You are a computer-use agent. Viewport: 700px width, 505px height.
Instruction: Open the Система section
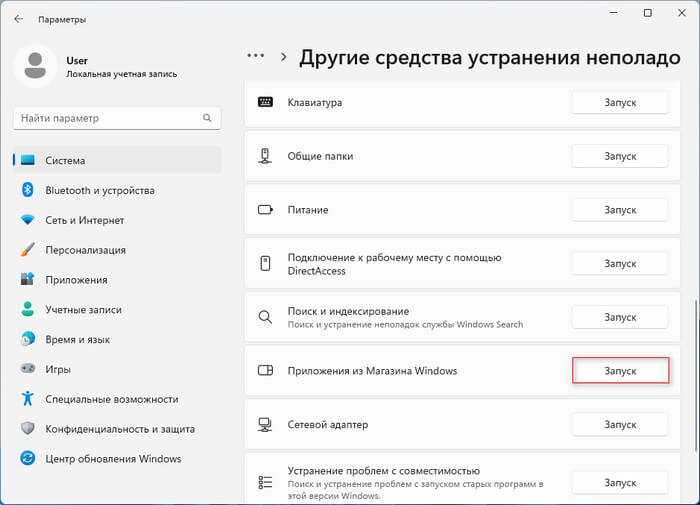(x=117, y=160)
